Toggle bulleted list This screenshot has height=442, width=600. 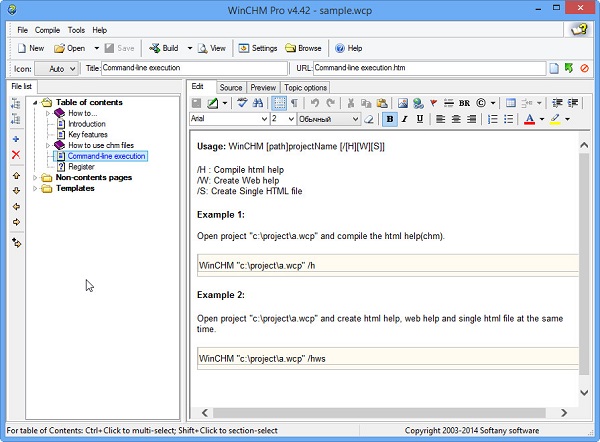[x=508, y=119]
